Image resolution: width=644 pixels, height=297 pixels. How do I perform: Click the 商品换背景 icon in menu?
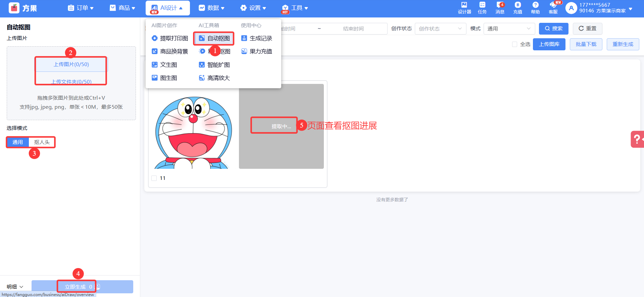click(x=155, y=51)
